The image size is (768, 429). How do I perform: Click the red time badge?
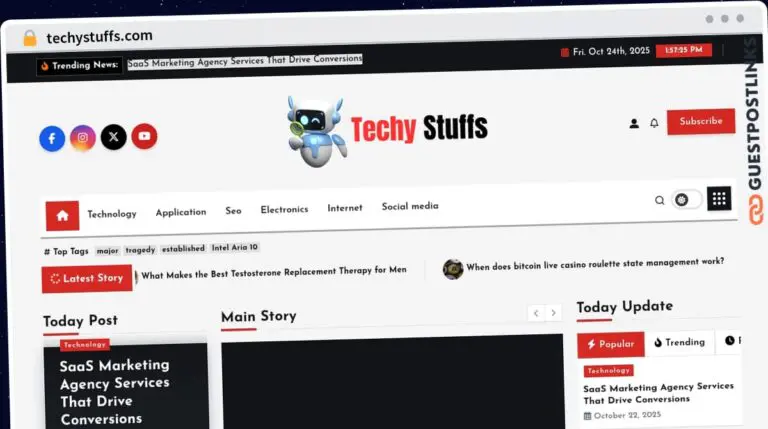684,50
